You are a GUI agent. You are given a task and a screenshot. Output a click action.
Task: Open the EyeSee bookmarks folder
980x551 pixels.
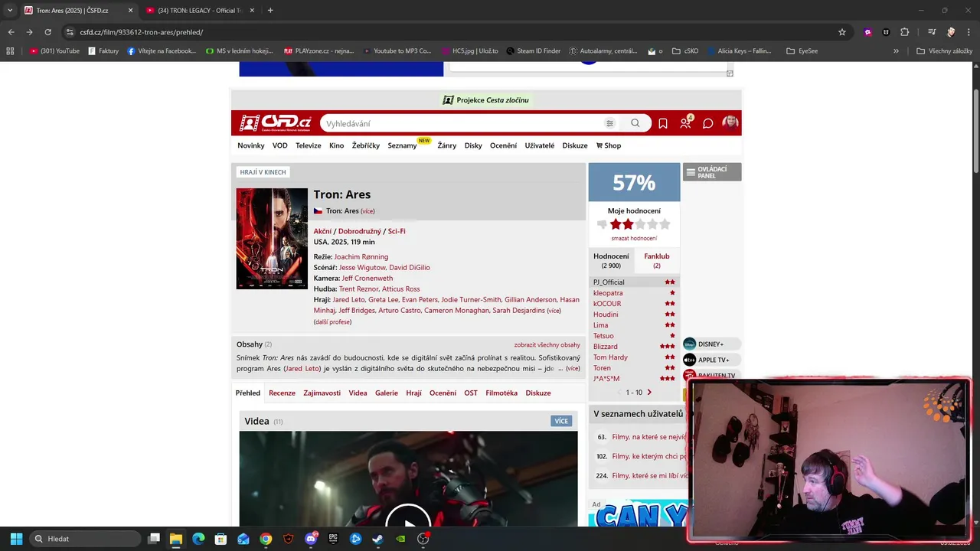point(802,51)
